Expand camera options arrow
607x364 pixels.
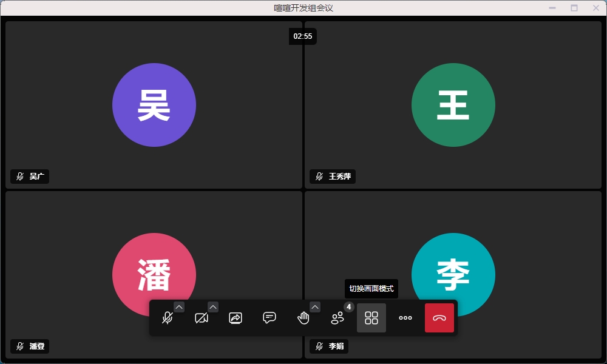[x=213, y=307]
